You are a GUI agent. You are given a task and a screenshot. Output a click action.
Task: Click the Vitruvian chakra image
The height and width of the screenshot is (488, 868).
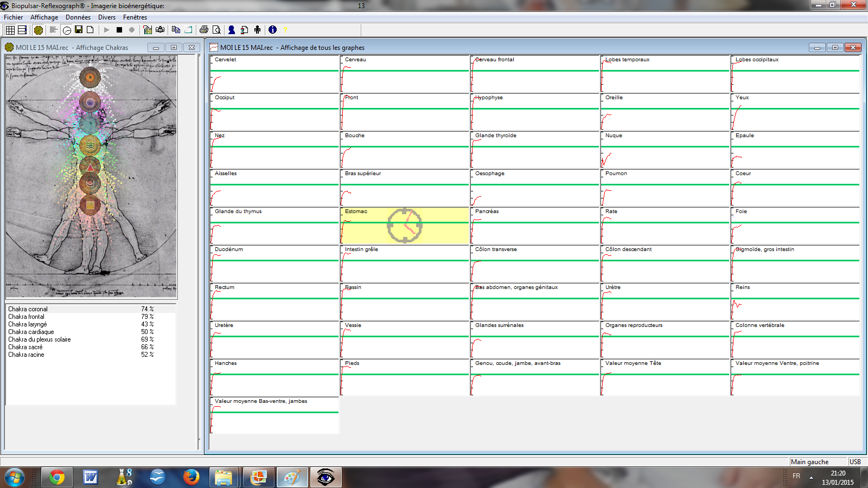[91, 176]
